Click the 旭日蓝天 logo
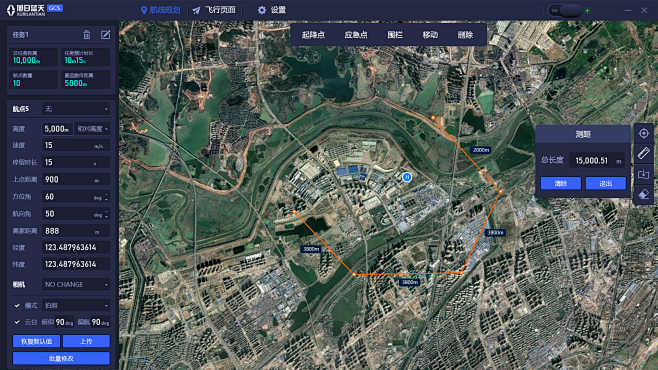 tap(26, 10)
